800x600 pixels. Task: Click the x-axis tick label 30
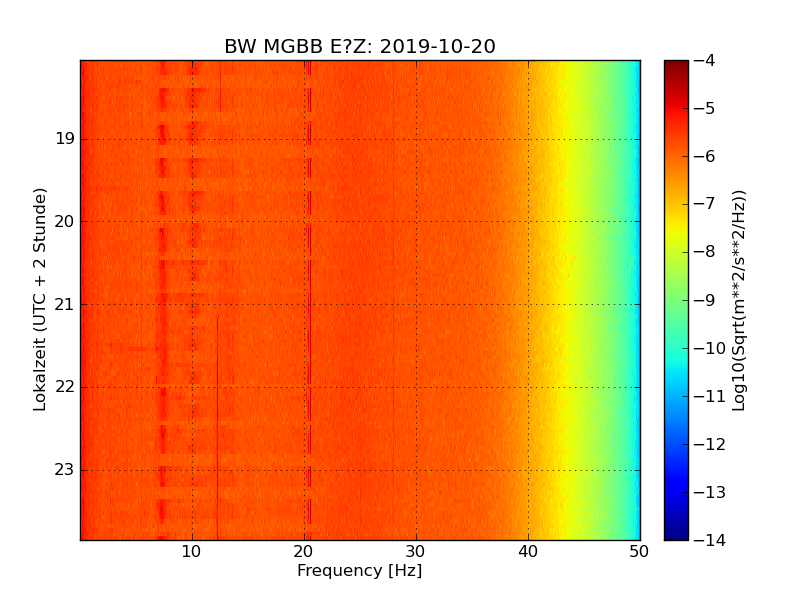click(x=416, y=552)
